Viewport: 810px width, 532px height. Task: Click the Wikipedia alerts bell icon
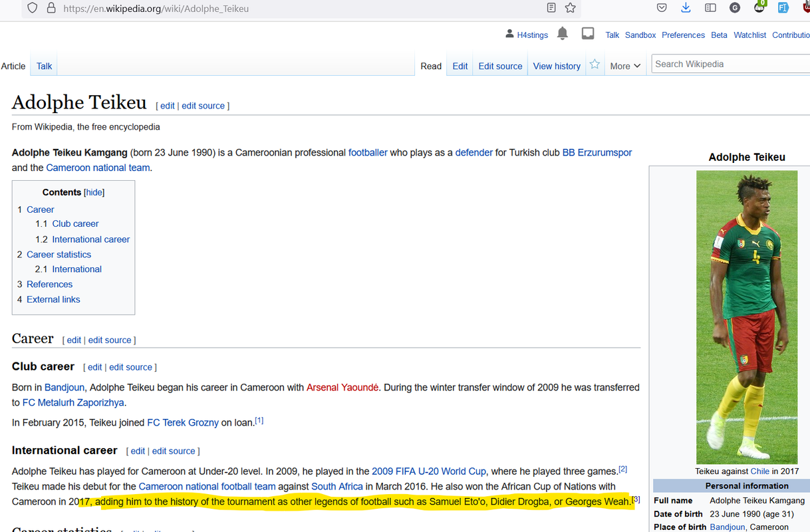(563, 33)
